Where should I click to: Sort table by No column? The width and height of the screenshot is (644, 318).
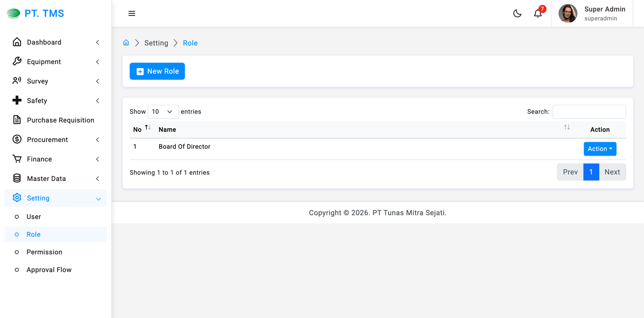point(148,128)
